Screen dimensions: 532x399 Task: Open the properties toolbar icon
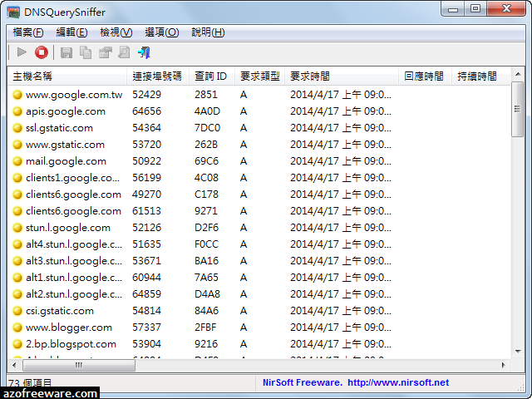coord(106,52)
